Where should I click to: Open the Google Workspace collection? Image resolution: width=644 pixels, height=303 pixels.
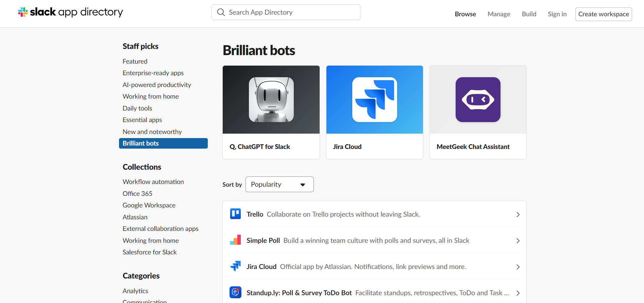click(149, 205)
